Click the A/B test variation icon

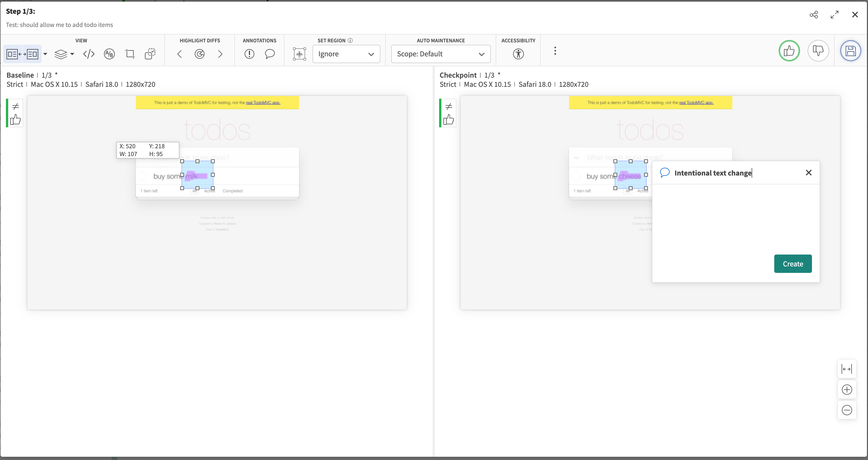(109, 54)
